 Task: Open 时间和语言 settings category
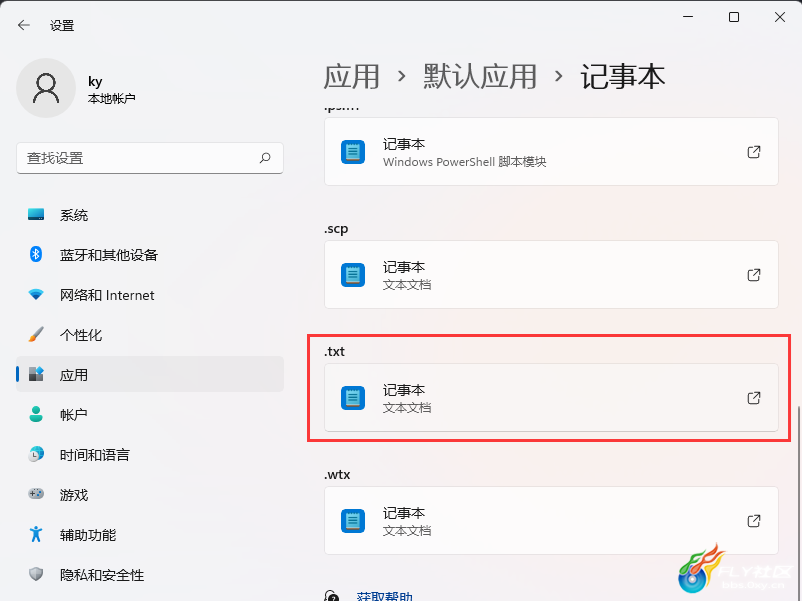[150, 454]
